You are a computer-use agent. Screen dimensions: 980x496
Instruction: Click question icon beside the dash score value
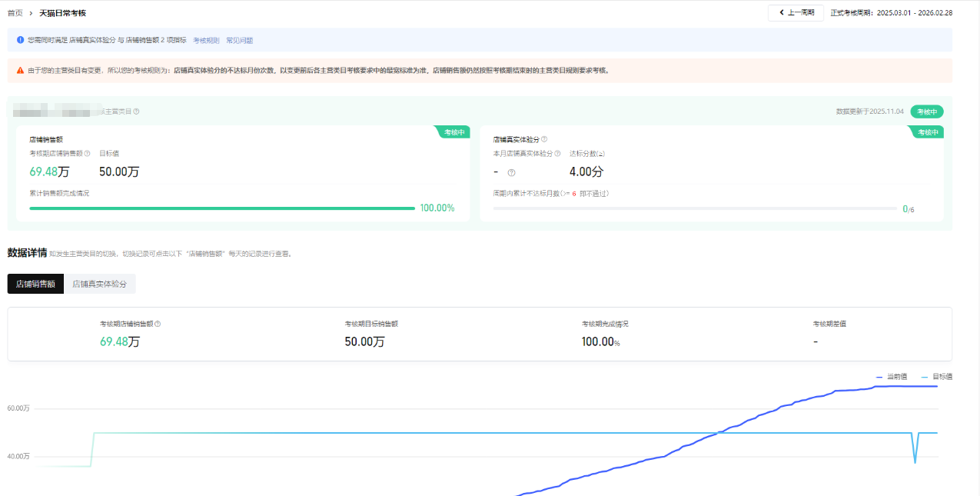click(x=511, y=172)
